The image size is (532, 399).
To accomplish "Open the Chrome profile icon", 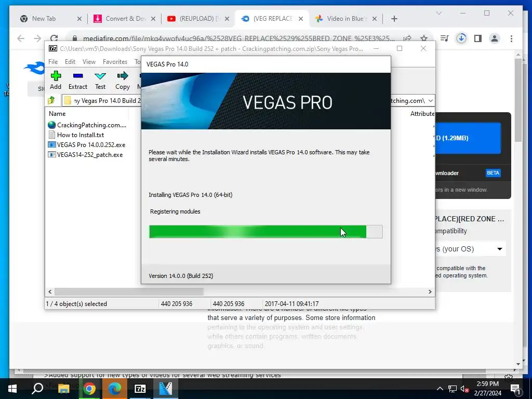I will 495,38.
